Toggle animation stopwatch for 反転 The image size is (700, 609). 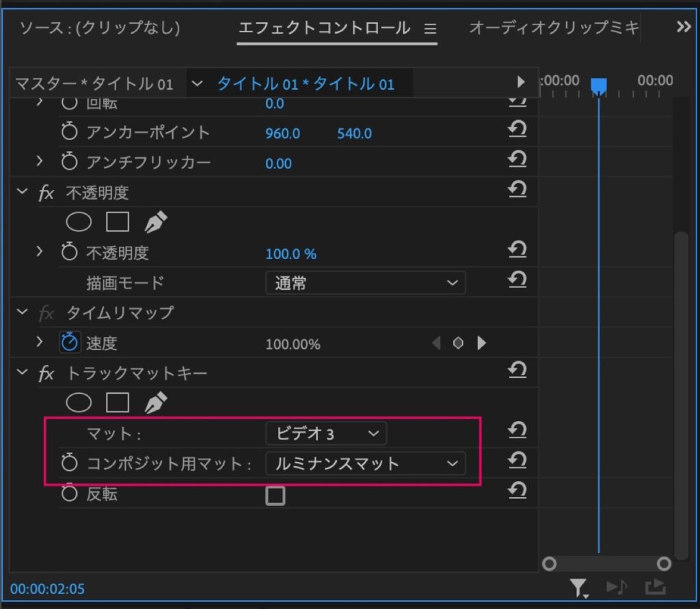[x=69, y=493]
